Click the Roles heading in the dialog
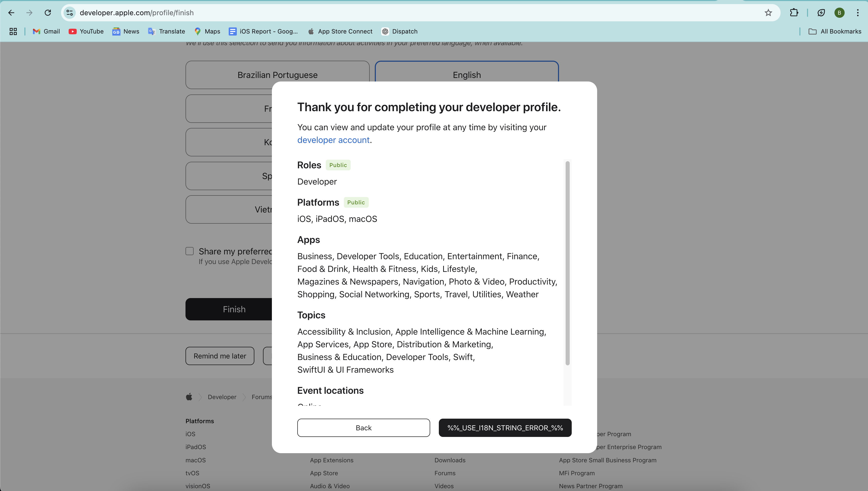Image resolution: width=868 pixels, height=491 pixels. pos(309,165)
